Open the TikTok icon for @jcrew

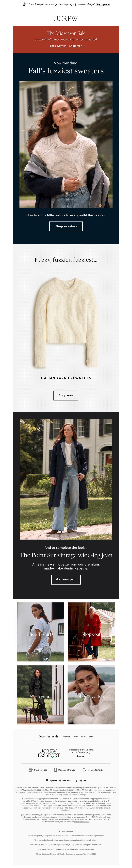pos(77,780)
